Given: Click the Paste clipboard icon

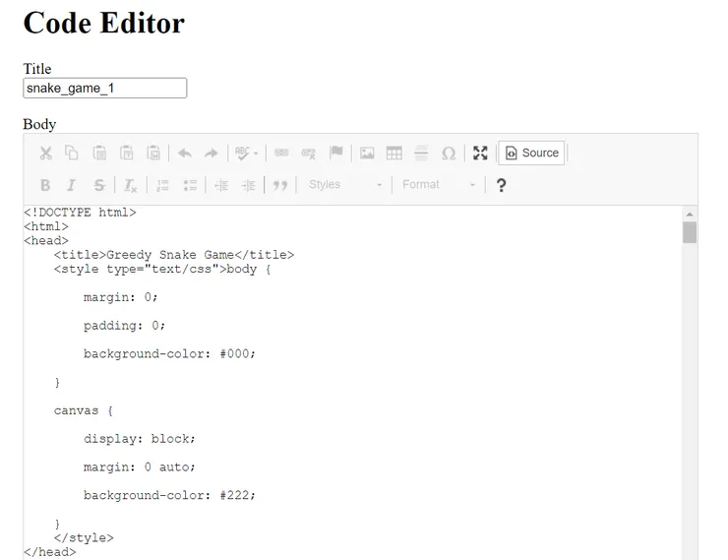Looking at the screenshot, I should point(99,154).
